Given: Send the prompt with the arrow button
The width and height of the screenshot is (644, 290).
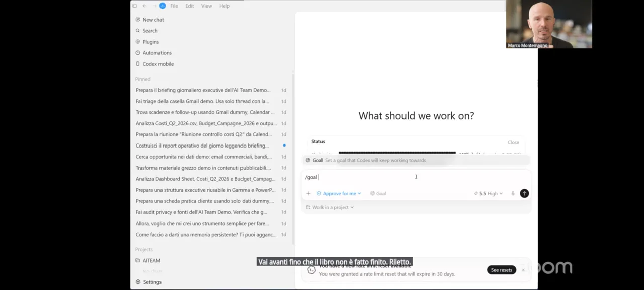Looking at the screenshot, I should [524, 193].
